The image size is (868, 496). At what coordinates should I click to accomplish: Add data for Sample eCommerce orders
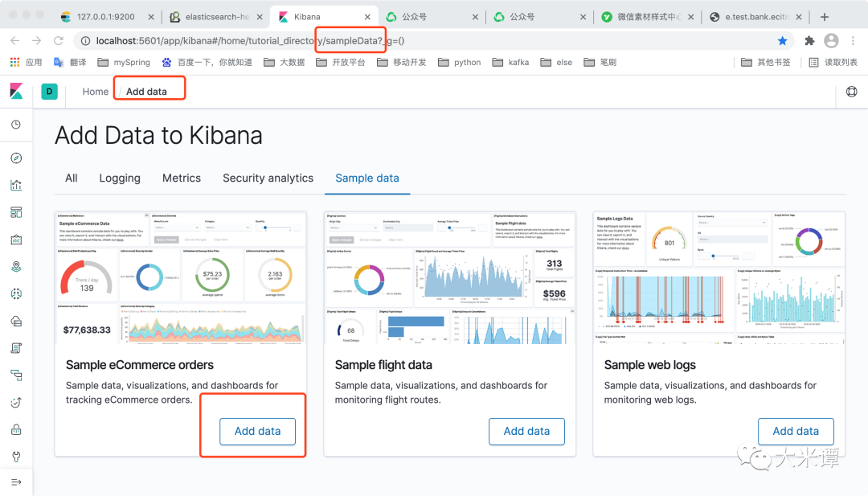coord(257,431)
